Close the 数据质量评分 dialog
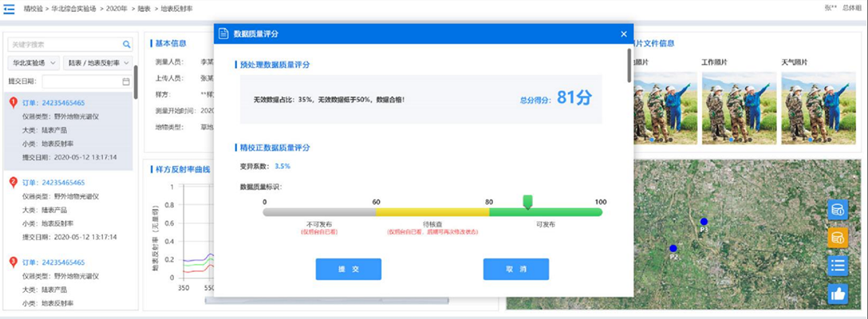Viewport: 868px width, 319px height. coord(624,34)
